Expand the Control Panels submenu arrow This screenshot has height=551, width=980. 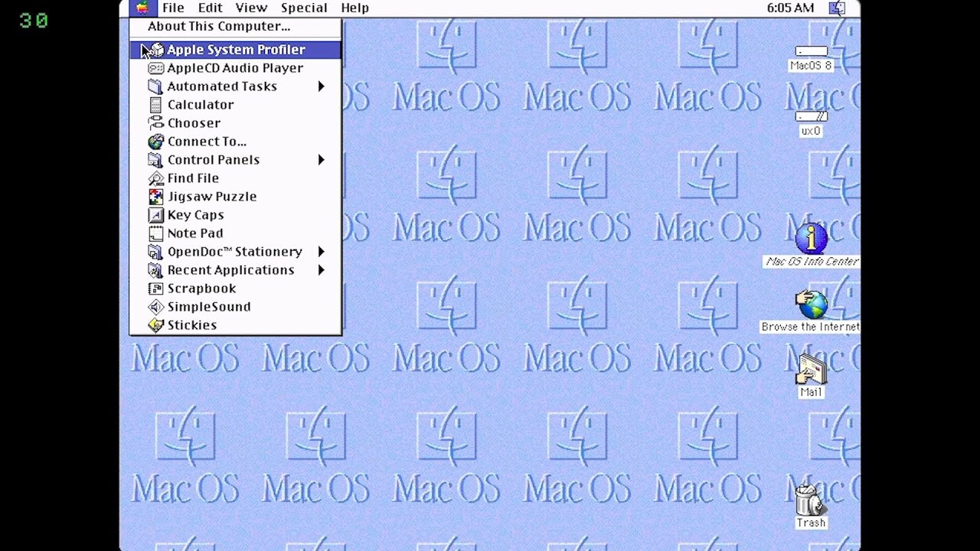[322, 160]
